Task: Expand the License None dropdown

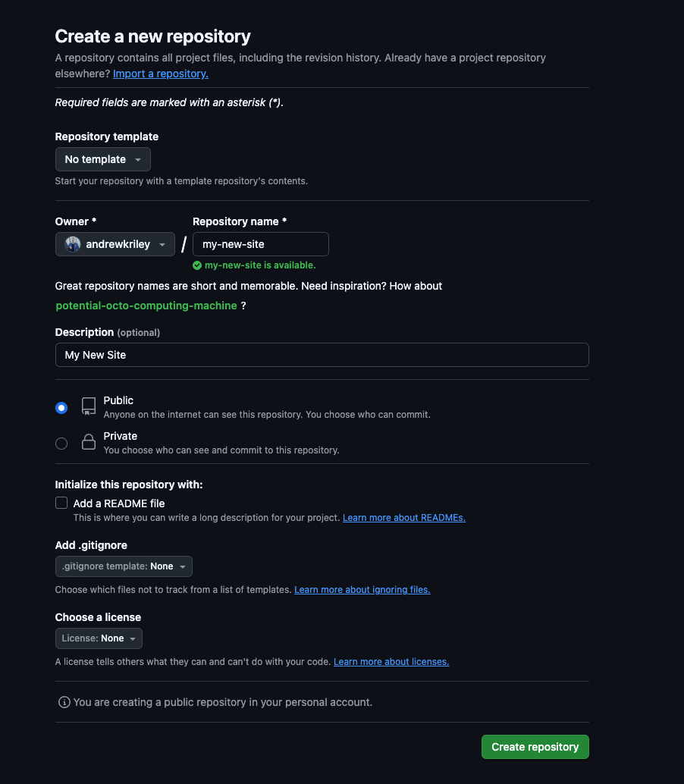Action: coord(99,638)
